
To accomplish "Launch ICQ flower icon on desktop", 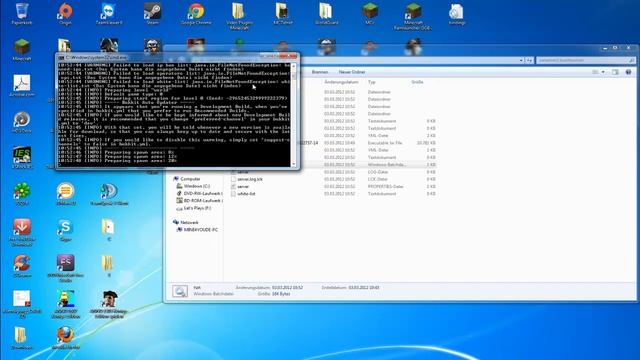I will point(22,193).
